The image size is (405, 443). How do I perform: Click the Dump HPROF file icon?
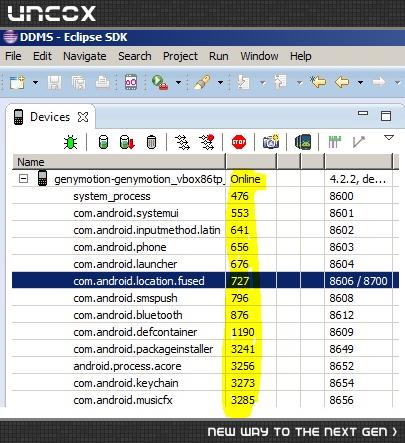(127, 142)
